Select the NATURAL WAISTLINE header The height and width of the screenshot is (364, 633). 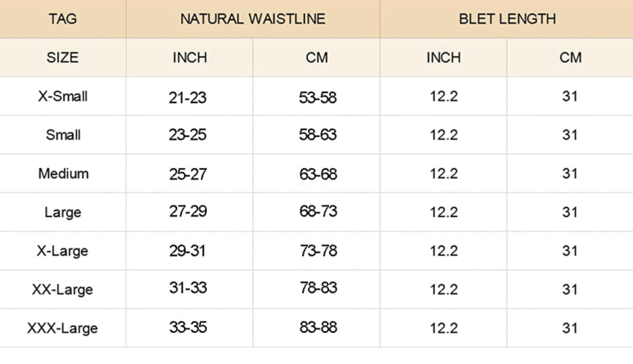tap(253, 19)
